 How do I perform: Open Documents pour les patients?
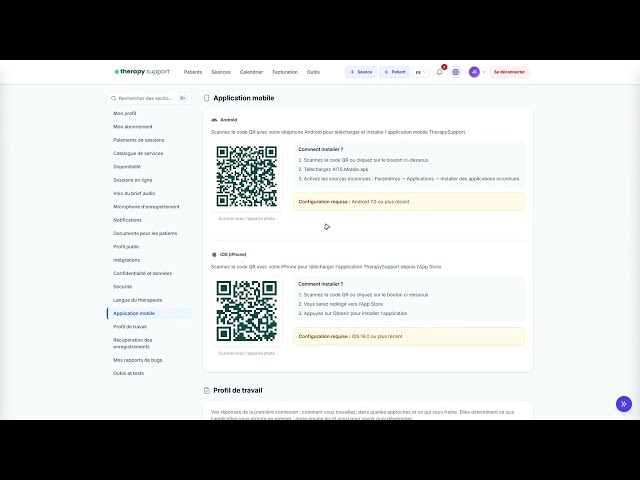tap(145, 233)
